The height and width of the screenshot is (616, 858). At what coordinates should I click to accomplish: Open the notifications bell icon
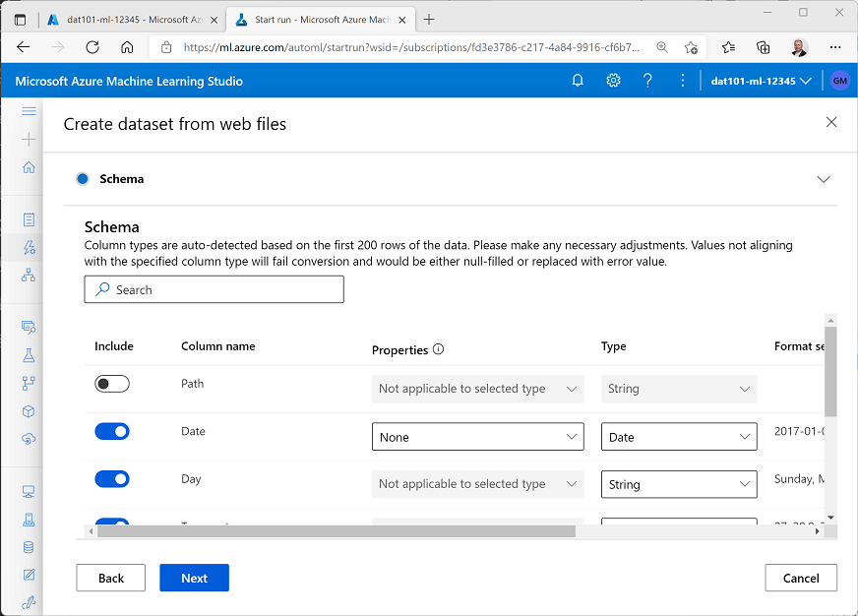[578, 81]
